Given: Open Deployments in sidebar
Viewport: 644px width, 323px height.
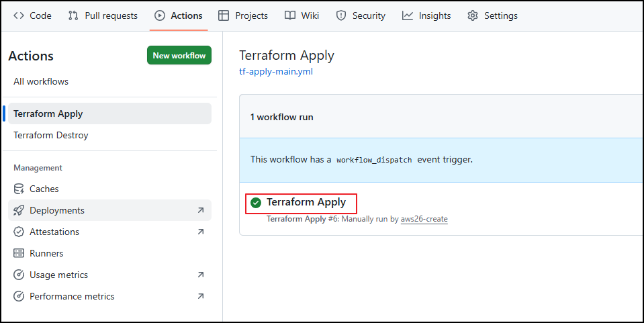Looking at the screenshot, I should pos(109,210).
